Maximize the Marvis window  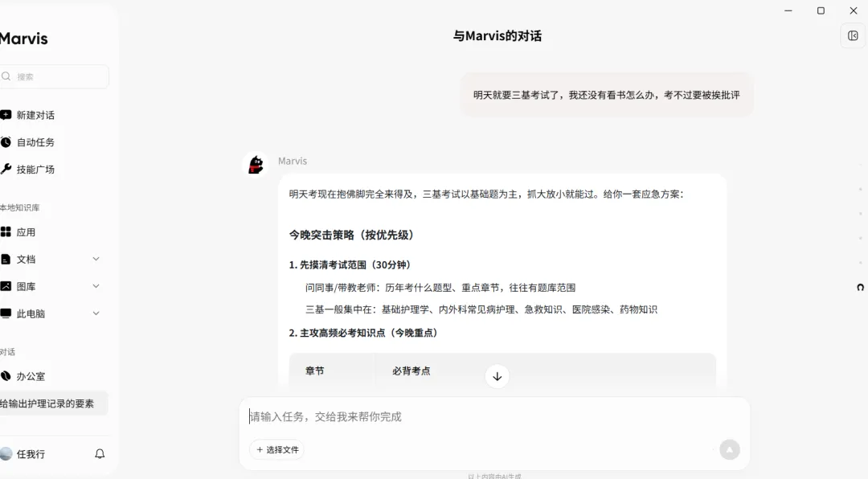click(x=821, y=10)
